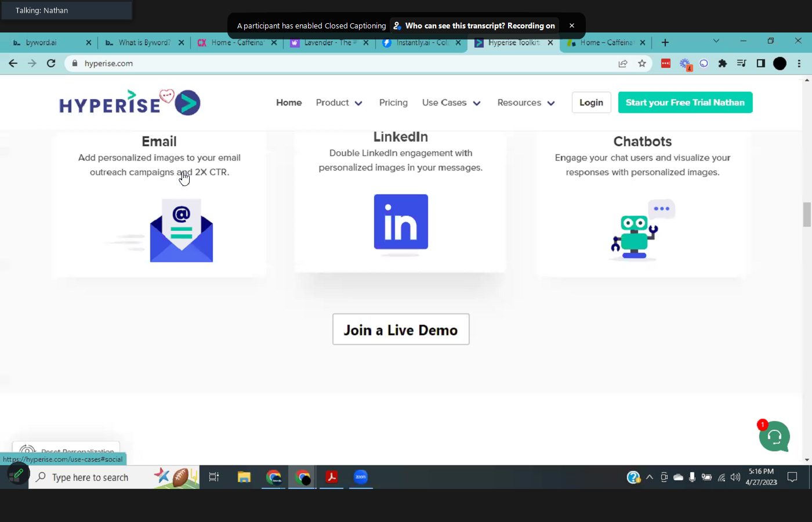Click the email envelope illustration
This screenshot has width=812, height=522.
point(181,231)
